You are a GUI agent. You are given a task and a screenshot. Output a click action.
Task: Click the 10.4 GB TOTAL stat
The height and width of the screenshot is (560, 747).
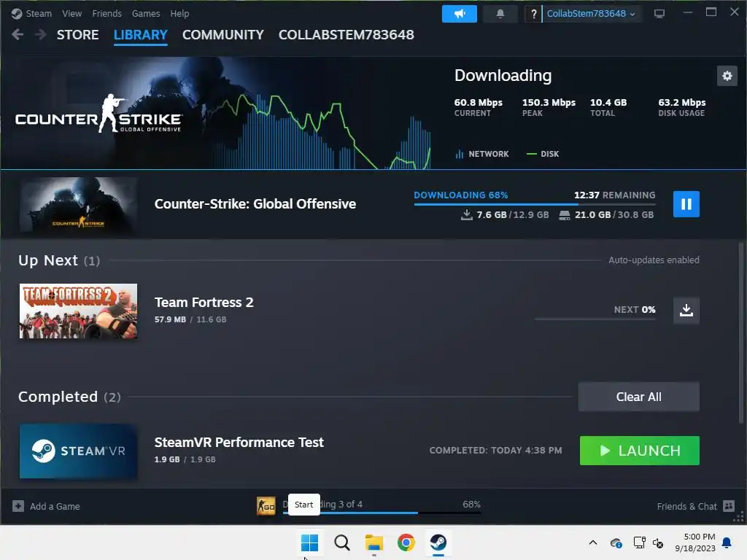click(x=608, y=107)
